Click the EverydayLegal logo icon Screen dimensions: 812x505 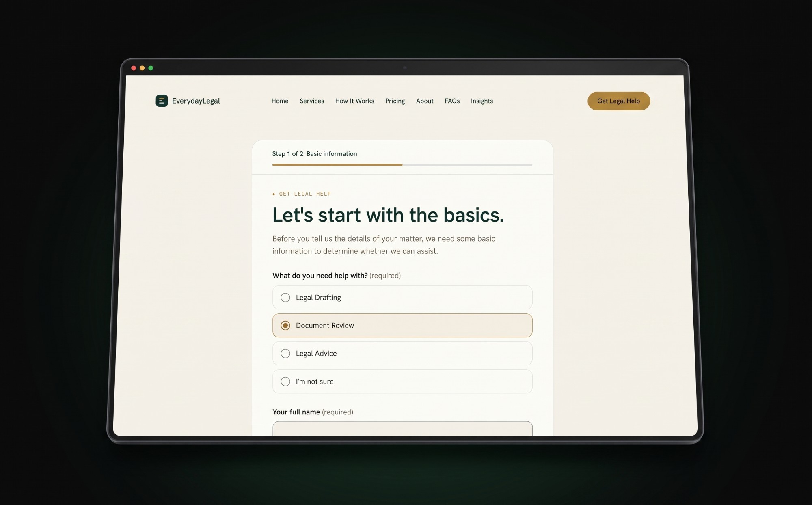point(162,101)
